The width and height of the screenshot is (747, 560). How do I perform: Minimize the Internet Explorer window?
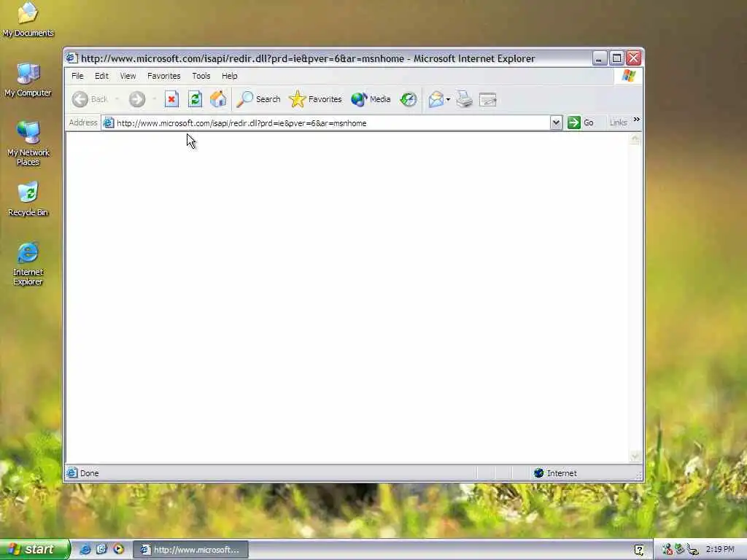[600, 58]
